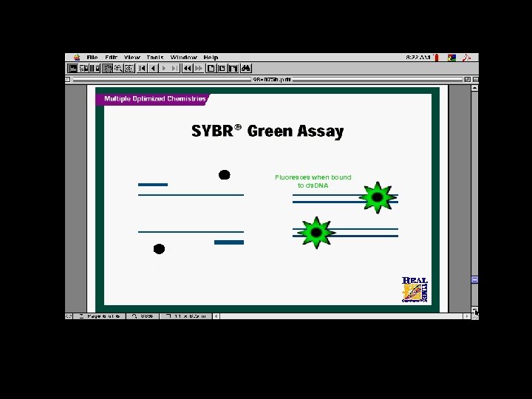Click the colorful menu bar icon right of the clock
The height and width of the screenshot is (399, 532).
[x=451, y=58]
